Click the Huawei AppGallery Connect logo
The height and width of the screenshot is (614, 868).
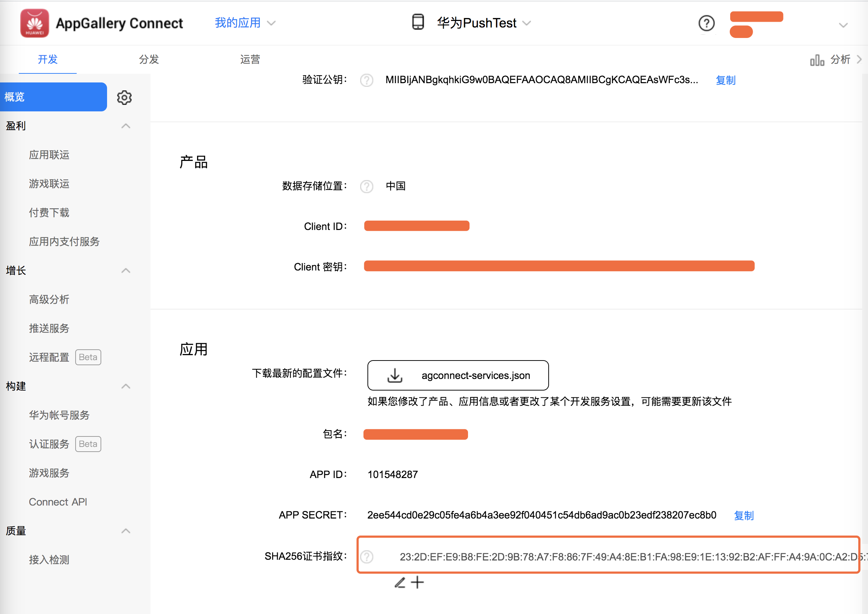(34, 24)
